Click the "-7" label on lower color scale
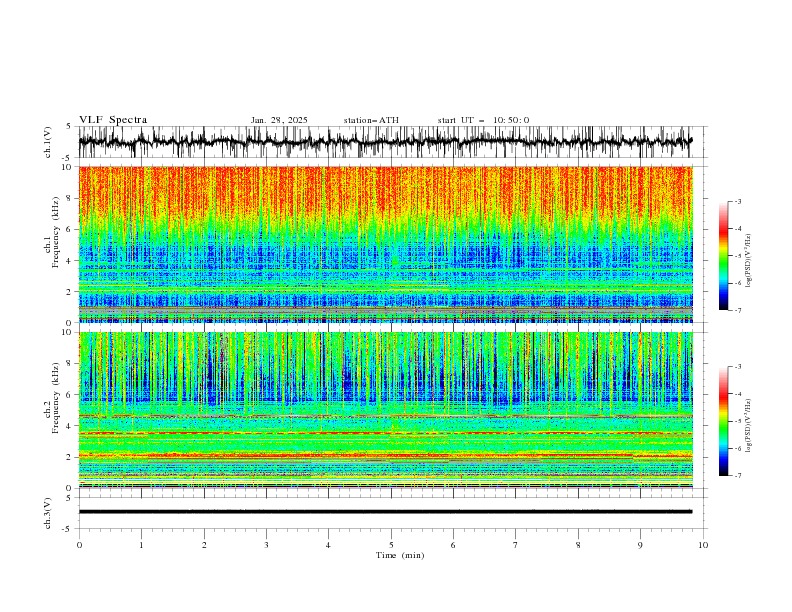Viewport: 792px width, 612px height. 738,476
